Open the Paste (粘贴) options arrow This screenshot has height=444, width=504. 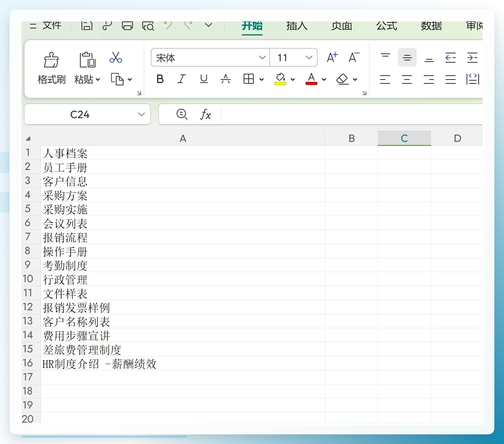click(98, 80)
